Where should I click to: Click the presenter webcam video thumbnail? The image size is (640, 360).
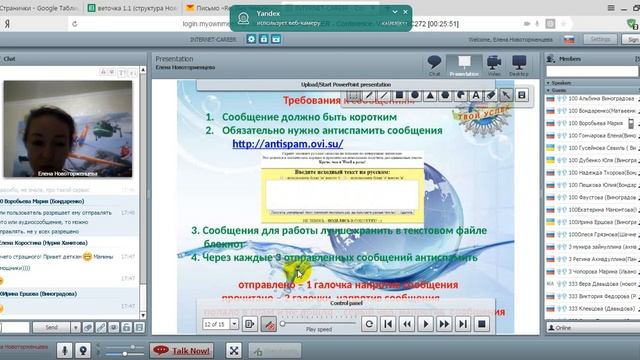point(68,129)
